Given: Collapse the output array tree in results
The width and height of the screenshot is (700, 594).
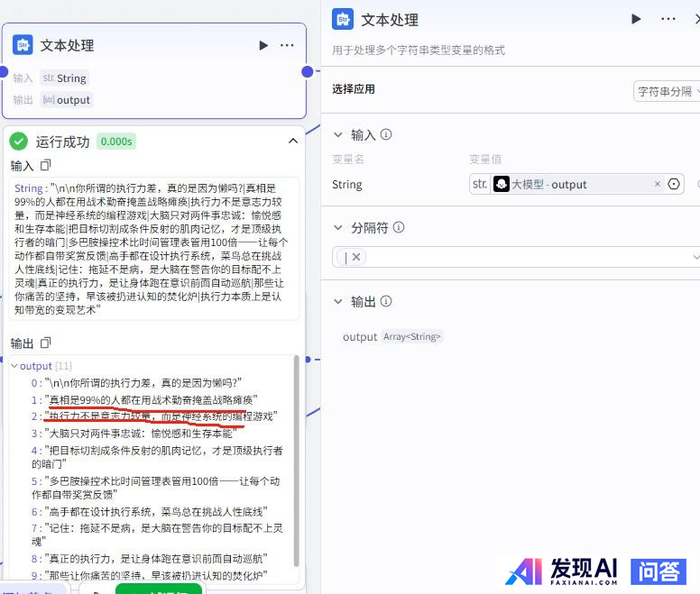Looking at the screenshot, I should (x=14, y=366).
